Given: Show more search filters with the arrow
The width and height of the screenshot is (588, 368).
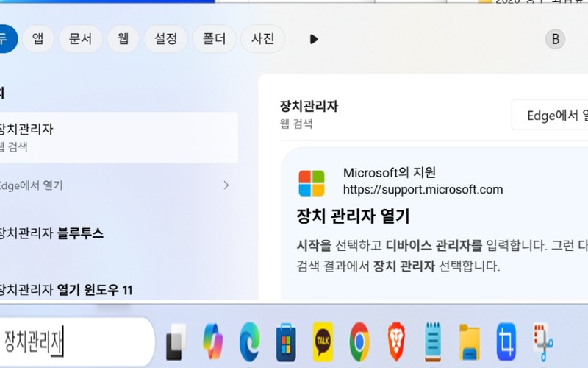Looking at the screenshot, I should point(314,39).
